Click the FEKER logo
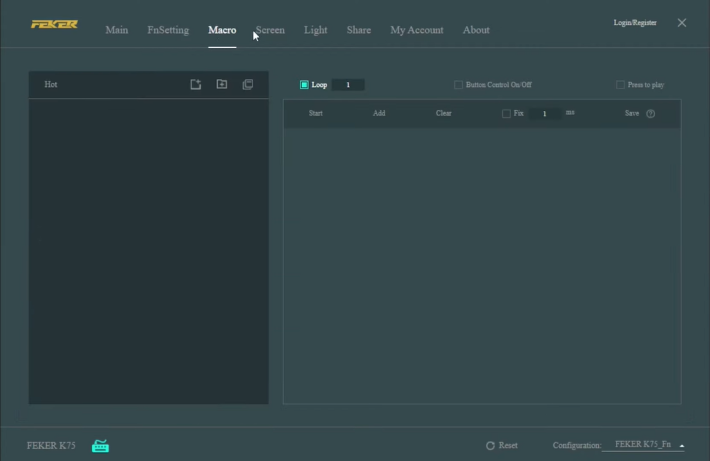The height and width of the screenshot is (461, 710). click(54, 24)
